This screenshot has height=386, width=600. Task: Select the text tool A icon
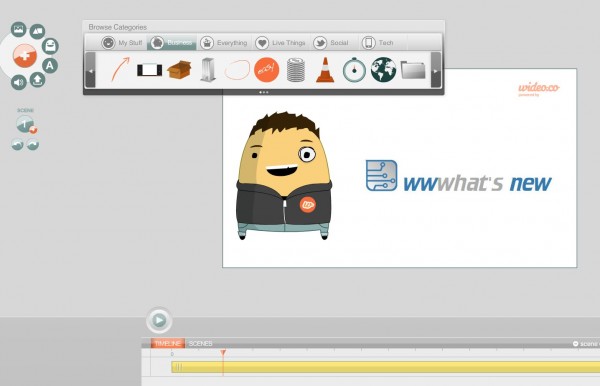coord(50,66)
